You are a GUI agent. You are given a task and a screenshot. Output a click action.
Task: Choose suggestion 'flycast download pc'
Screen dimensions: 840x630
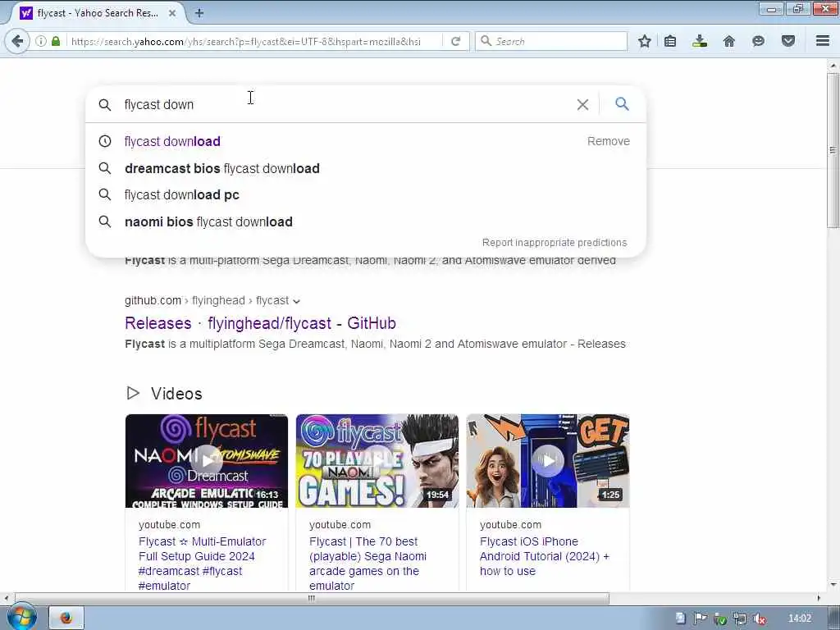tap(181, 195)
